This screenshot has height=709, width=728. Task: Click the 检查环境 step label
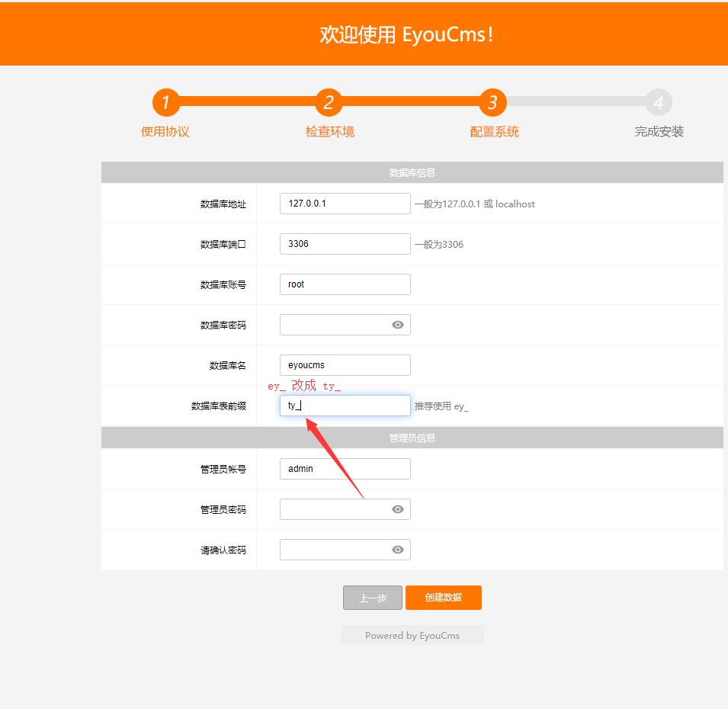tap(329, 131)
